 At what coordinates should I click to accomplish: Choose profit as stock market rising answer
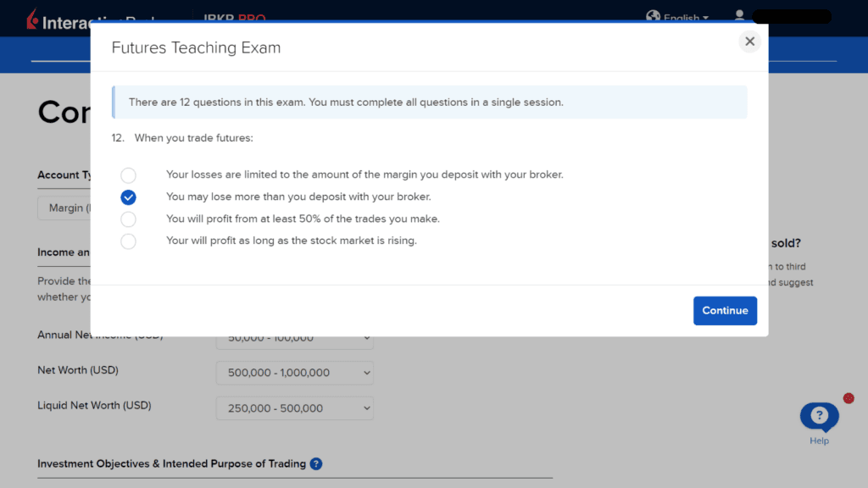click(128, 241)
